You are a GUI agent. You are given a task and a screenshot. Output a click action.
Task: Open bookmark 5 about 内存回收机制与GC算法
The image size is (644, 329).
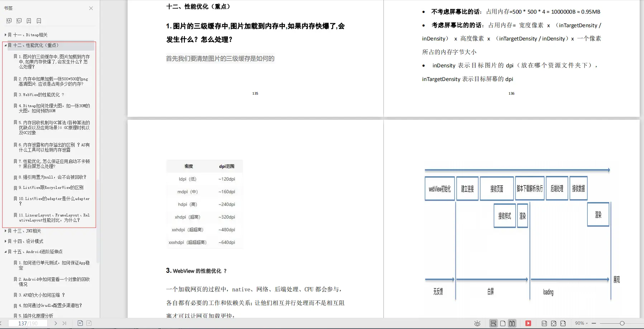pos(54,128)
